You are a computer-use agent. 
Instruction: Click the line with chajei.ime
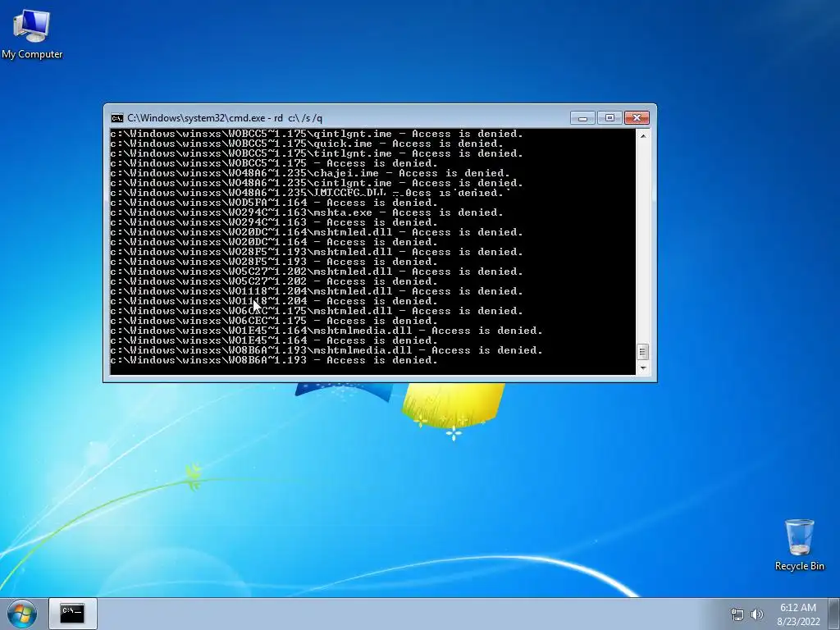(310, 173)
